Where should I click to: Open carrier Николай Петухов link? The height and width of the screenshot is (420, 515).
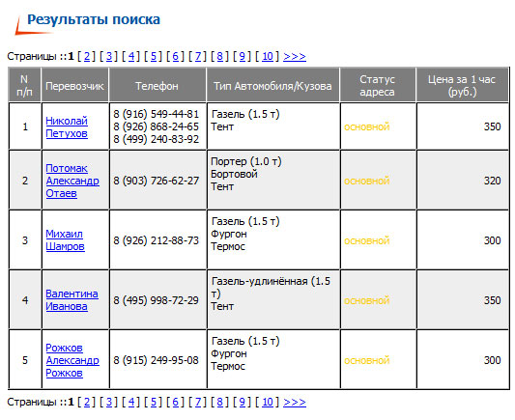[x=67, y=127]
